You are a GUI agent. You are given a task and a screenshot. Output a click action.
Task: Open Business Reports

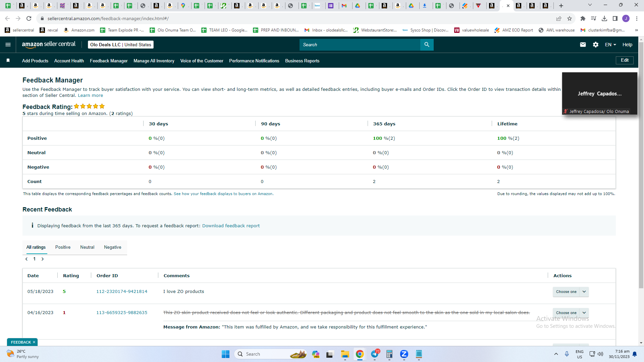[x=302, y=61]
